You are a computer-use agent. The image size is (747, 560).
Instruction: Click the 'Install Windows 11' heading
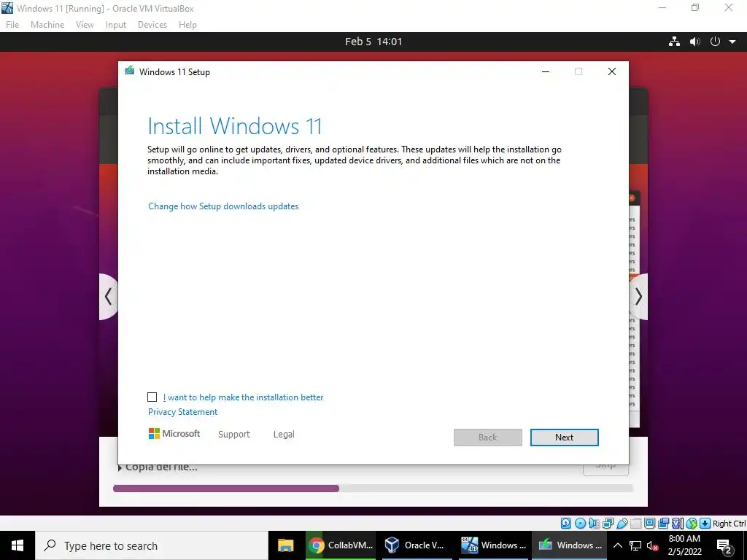tap(235, 126)
